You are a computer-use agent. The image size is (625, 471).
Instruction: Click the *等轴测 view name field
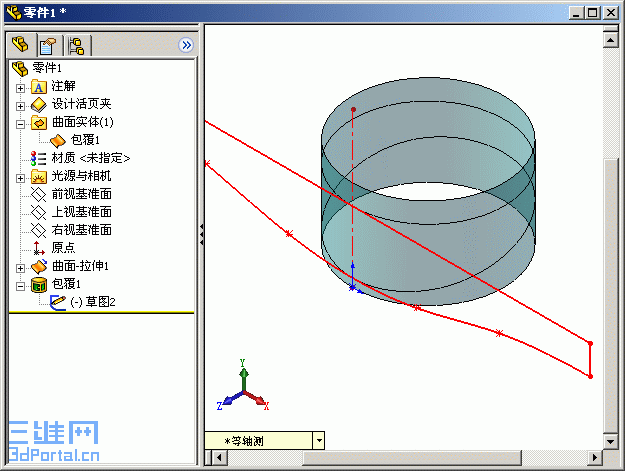259,441
